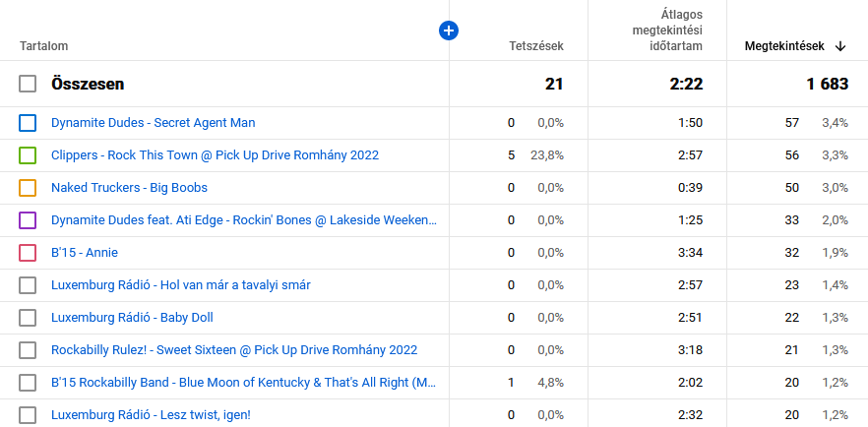Viewport: 868px width, 427px height.
Task: Tick the Luxemburg Rádió Baby Doll checkbox
Action: pyautogui.click(x=28, y=318)
